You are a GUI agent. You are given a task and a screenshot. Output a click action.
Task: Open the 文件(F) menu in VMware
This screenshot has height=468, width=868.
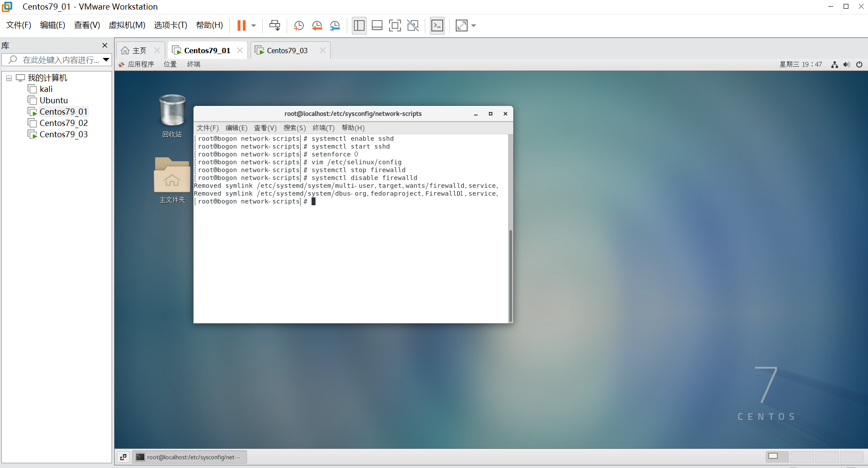[x=19, y=25]
